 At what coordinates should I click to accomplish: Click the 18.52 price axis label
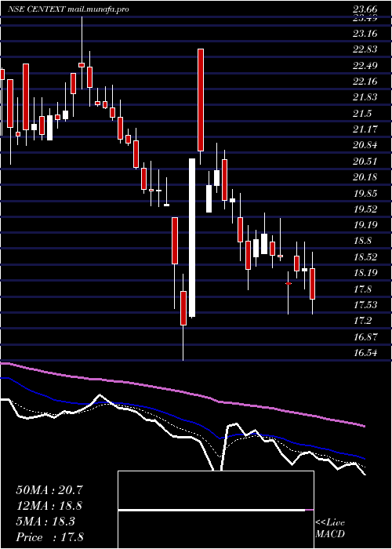pos(365,257)
